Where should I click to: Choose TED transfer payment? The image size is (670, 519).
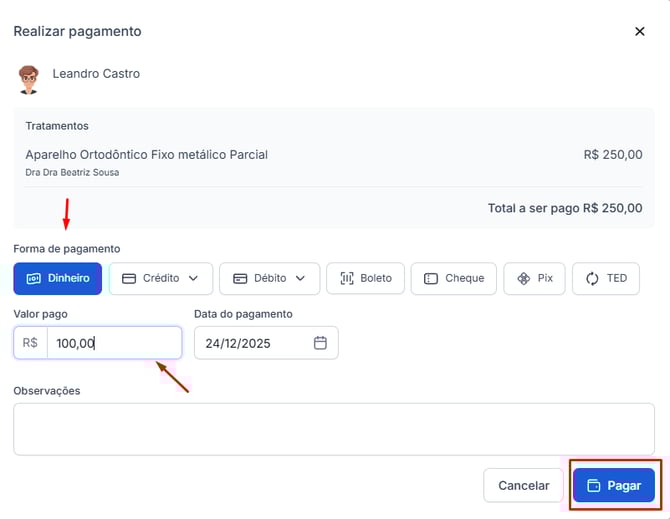(x=605, y=278)
